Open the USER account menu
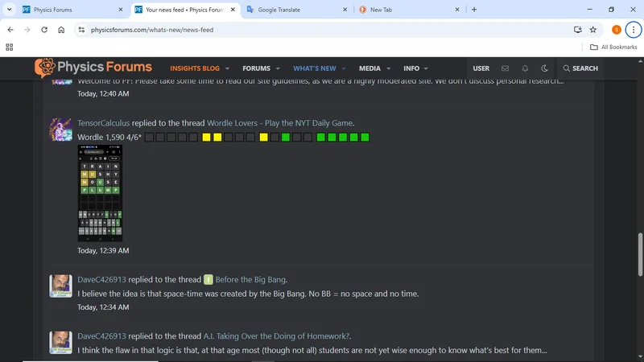 (481, 68)
